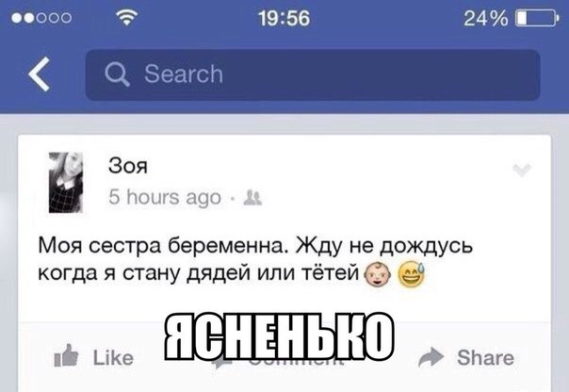Expand the post options chevron
This screenshot has width=569, height=392.
point(522,170)
